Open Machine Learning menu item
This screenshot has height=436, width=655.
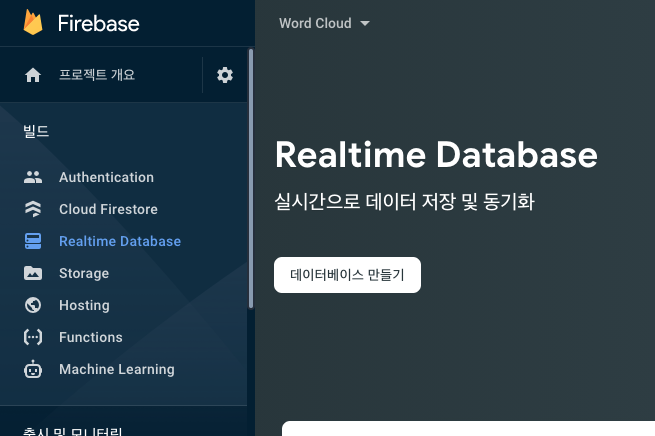[117, 369]
